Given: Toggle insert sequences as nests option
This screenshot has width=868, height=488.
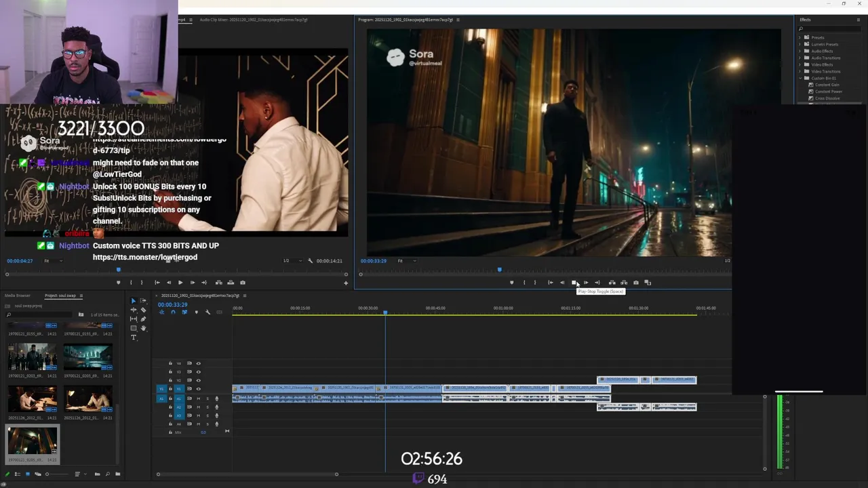Looking at the screenshot, I should [x=161, y=312].
